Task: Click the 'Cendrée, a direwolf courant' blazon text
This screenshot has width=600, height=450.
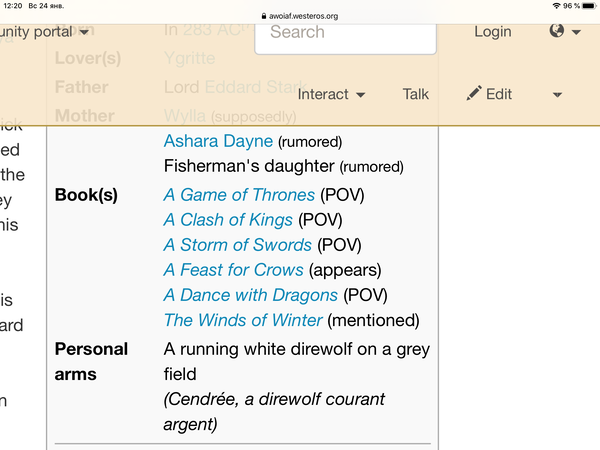Action: [x=274, y=412]
